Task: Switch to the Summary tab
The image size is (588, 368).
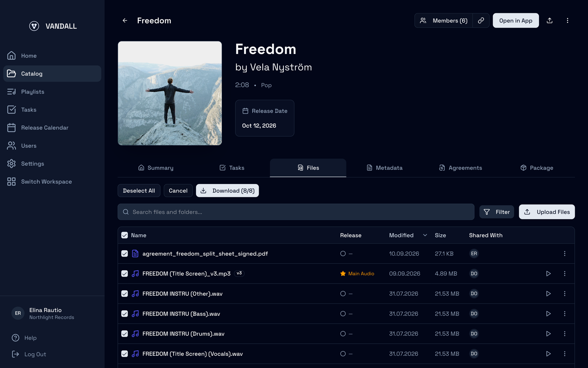Action: tap(156, 168)
